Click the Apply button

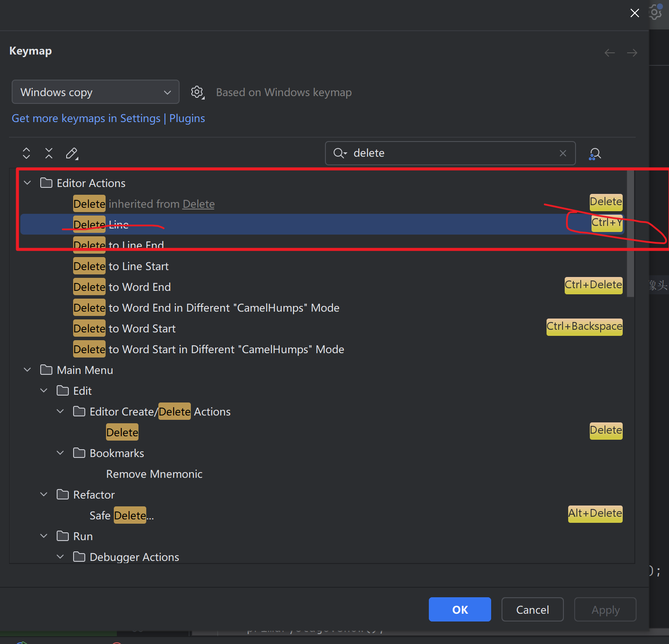tap(605, 609)
